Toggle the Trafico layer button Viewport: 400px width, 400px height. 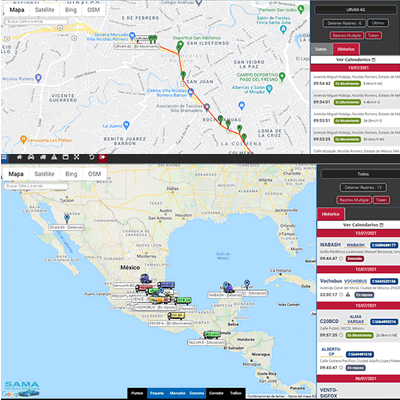click(x=236, y=393)
